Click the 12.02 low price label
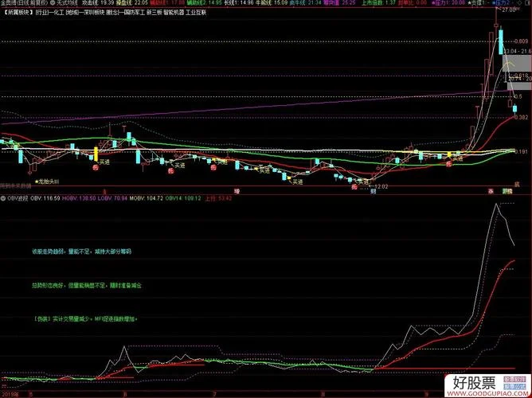 point(381,186)
